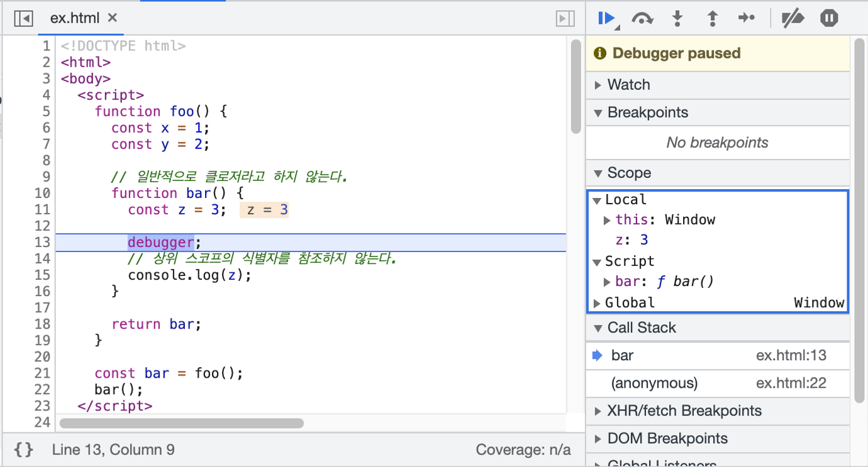This screenshot has height=467, width=868.
Task: Click const x = 1 line
Action: (x=160, y=128)
